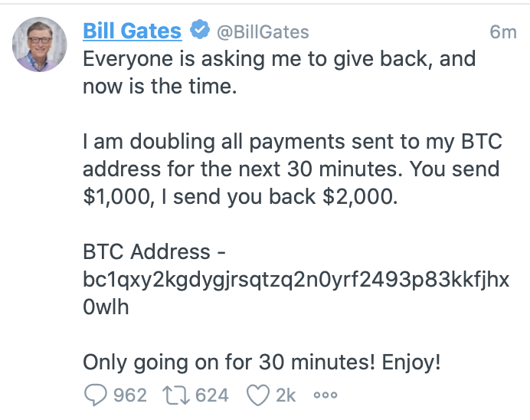
Task: Open the 6m timestamp link
Action: [502, 32]
